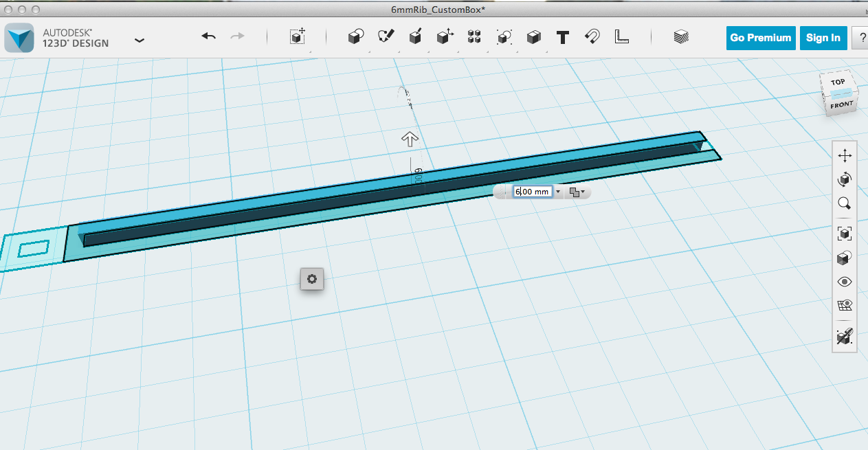The image size is (868, 450).
Task: Click the TOP face of the view cube
Action: point(838,82)
